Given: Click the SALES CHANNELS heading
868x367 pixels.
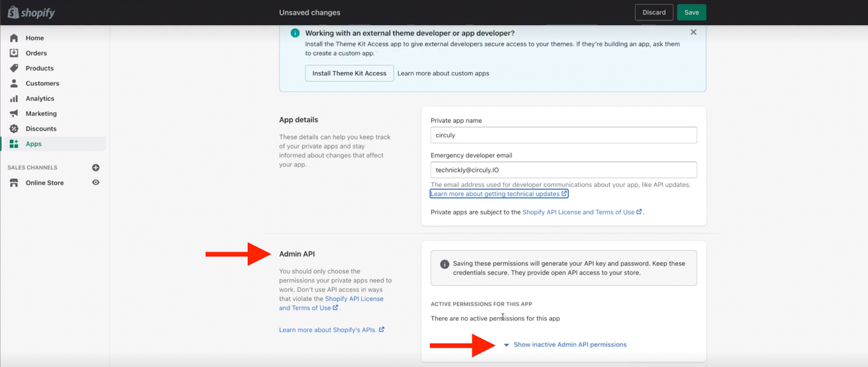Looking at the screenshot, I should (x=33, y=168).
